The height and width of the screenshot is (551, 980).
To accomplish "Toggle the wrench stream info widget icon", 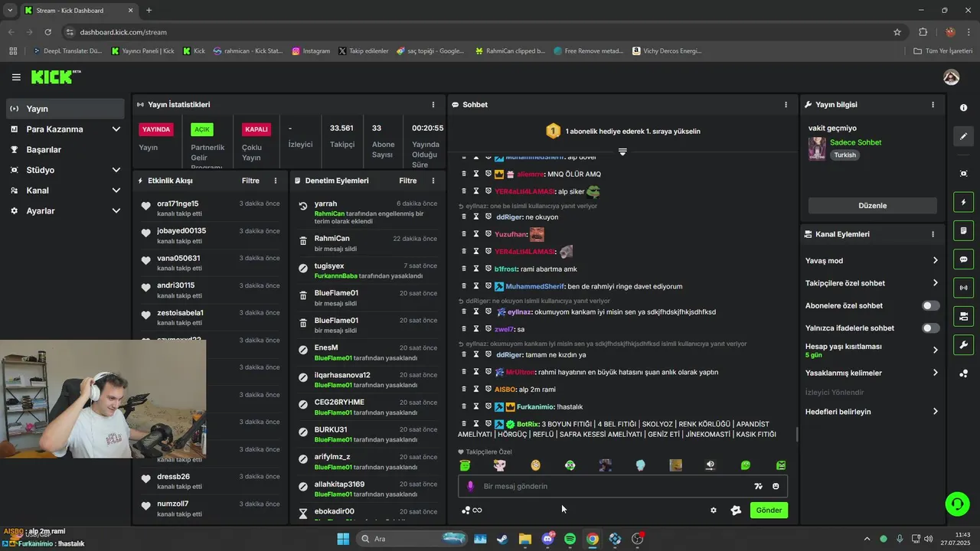I will pos(963,344).
